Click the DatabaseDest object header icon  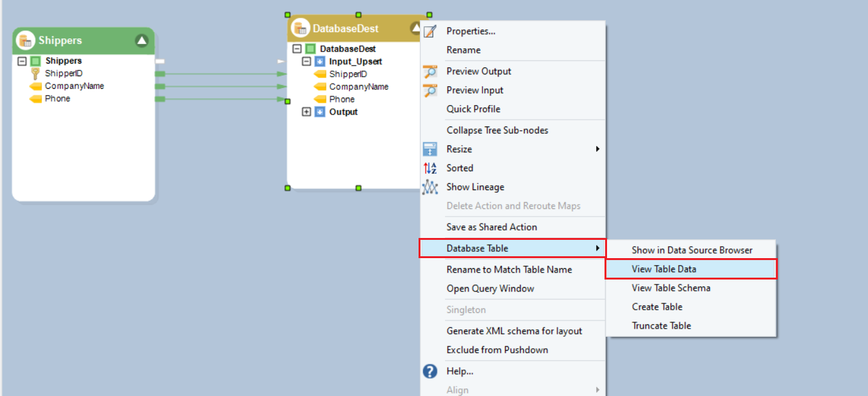[301, 28]
